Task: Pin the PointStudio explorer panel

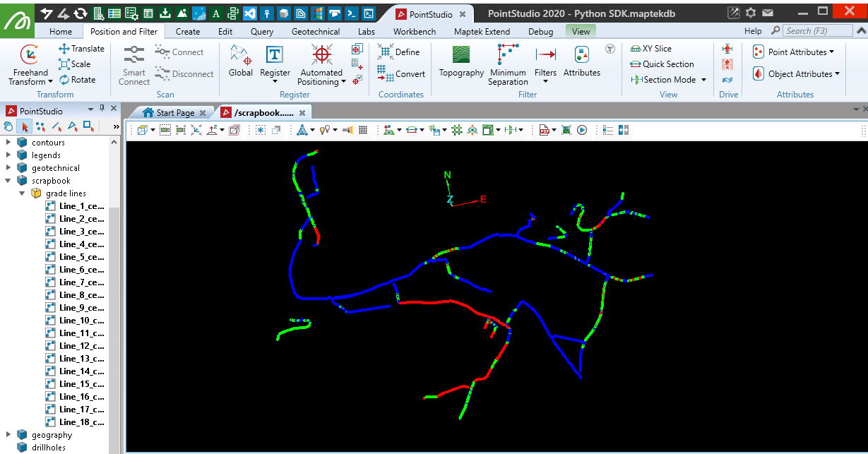Action: click(102, 109)
